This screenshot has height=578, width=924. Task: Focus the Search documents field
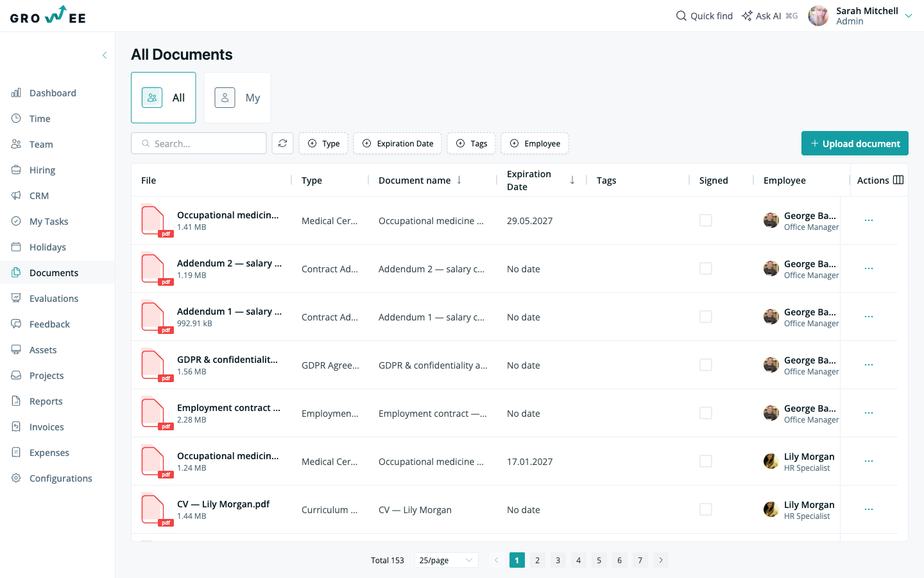(199, 143)
